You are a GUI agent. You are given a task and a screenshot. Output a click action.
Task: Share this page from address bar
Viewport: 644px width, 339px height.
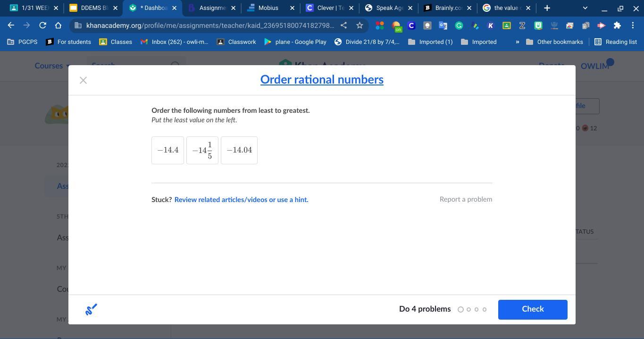pos(344,25)
